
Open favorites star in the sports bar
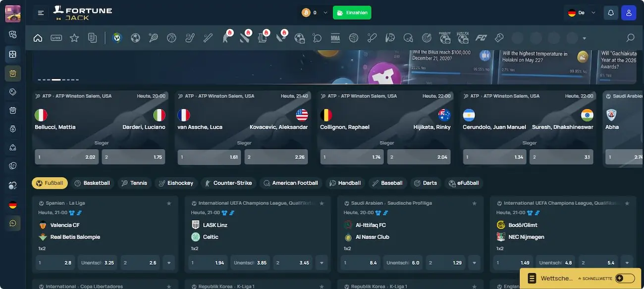74,38
